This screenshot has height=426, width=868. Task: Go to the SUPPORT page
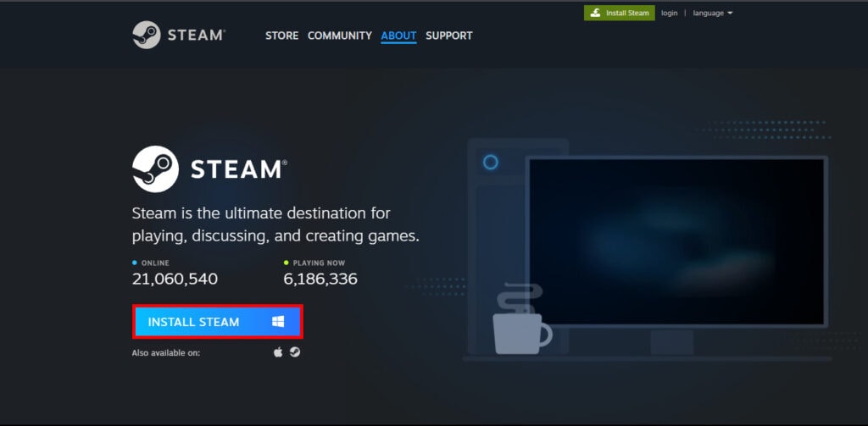point(448,36)
